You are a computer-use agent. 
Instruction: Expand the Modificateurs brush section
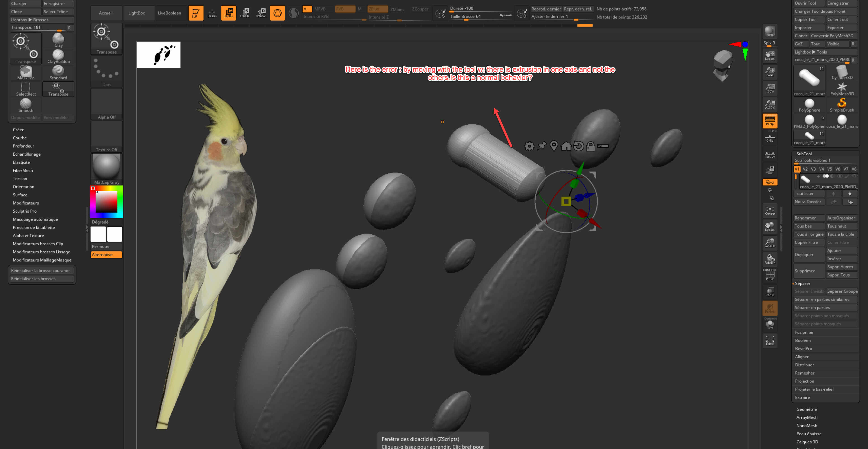pos(26,203)
